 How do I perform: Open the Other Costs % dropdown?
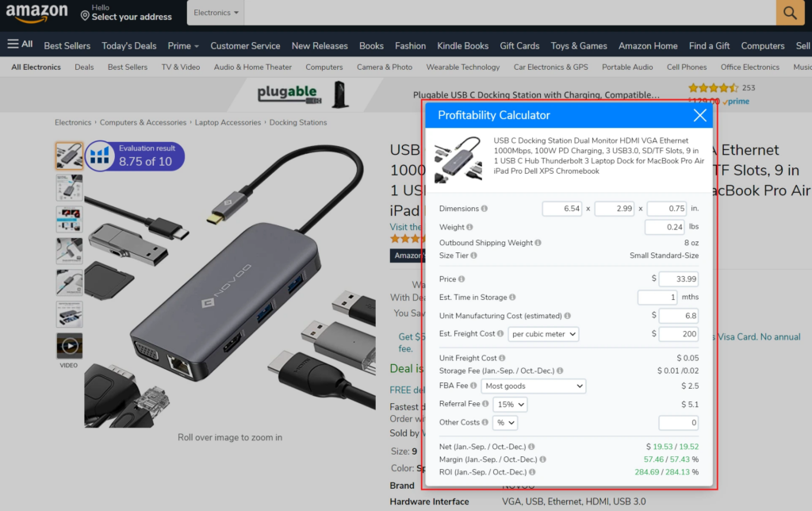click(x=505, y=423)
